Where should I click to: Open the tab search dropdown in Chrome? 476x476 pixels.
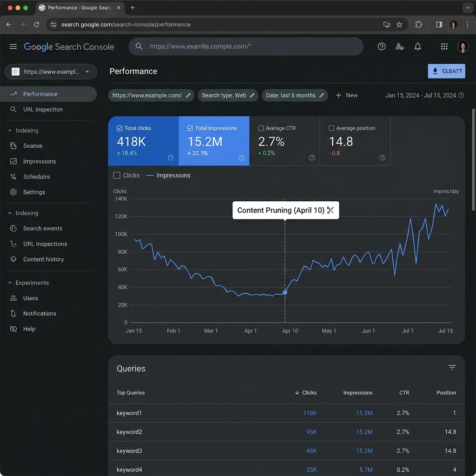tap(468, 7)
